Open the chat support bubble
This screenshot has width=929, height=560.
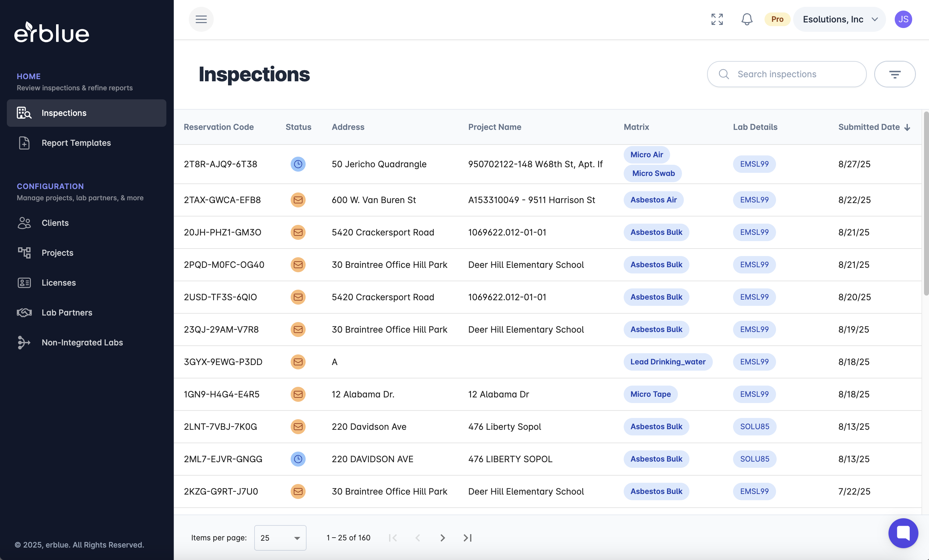(x=903, y=533)
